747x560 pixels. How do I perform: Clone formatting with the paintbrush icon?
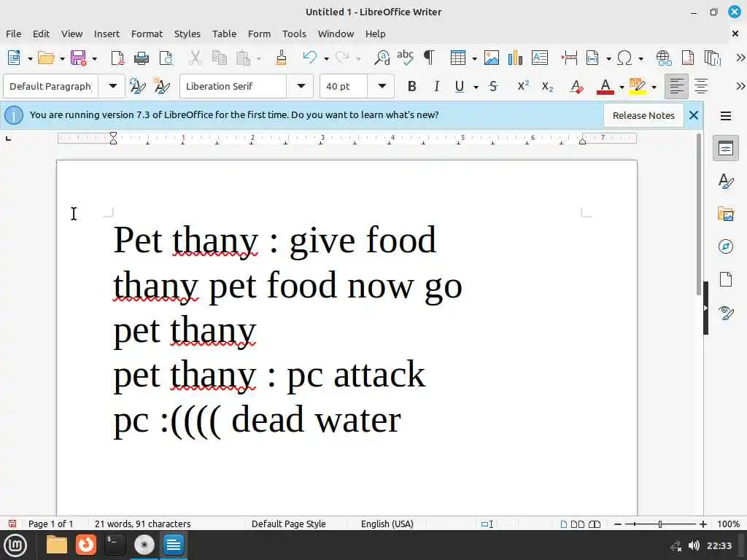281,58
